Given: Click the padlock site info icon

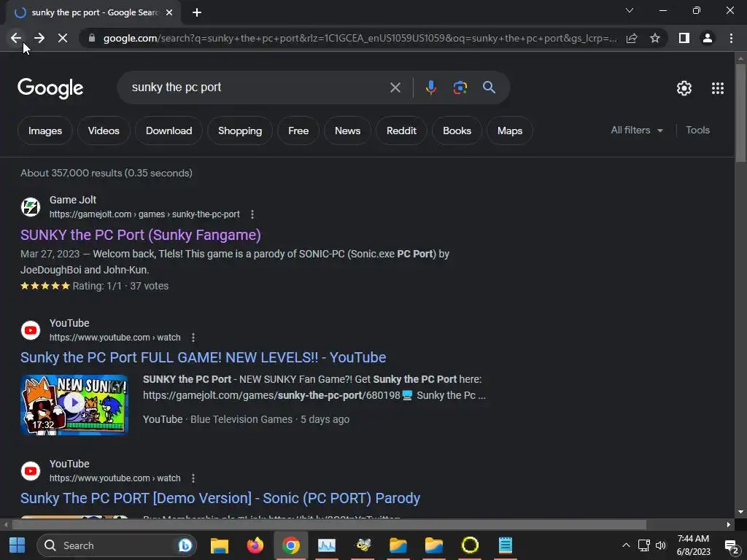Looking at the screenshot, I should tap(92, 38).
